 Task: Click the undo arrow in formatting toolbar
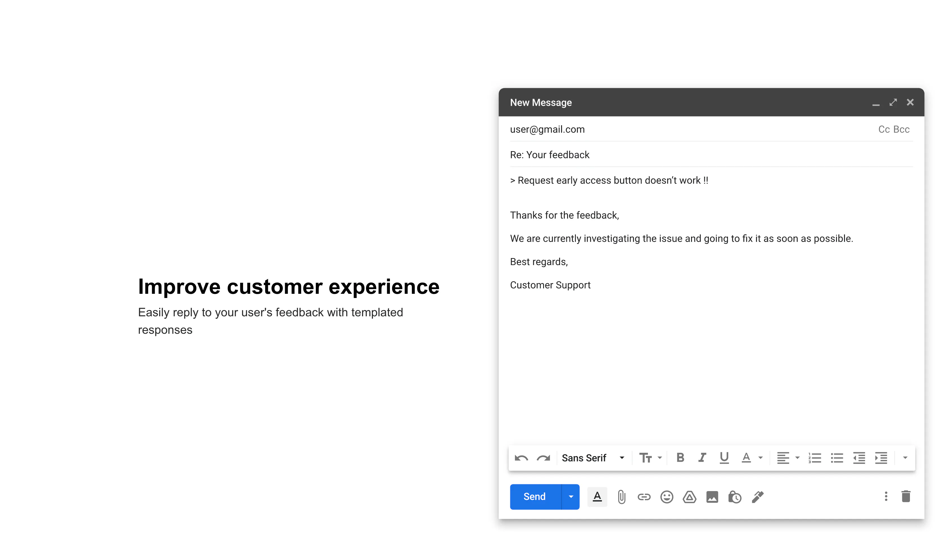pos(521,458)
